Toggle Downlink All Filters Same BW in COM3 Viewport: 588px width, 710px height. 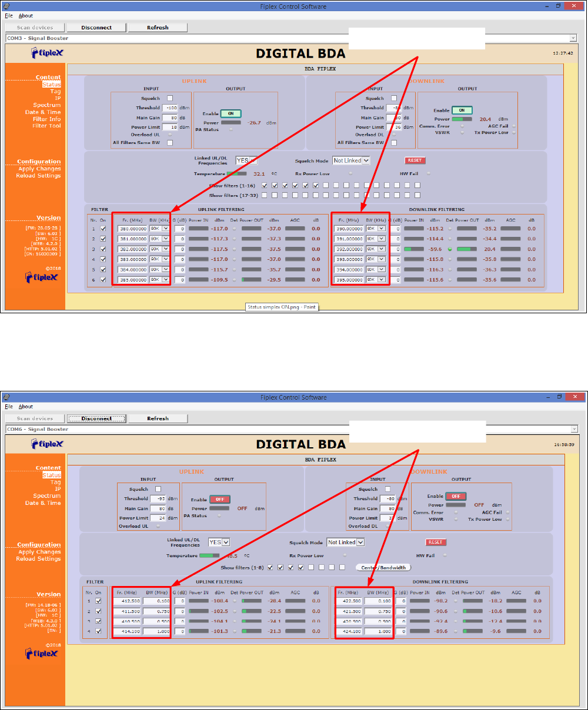pyautogui.click(x=394, y=142)
